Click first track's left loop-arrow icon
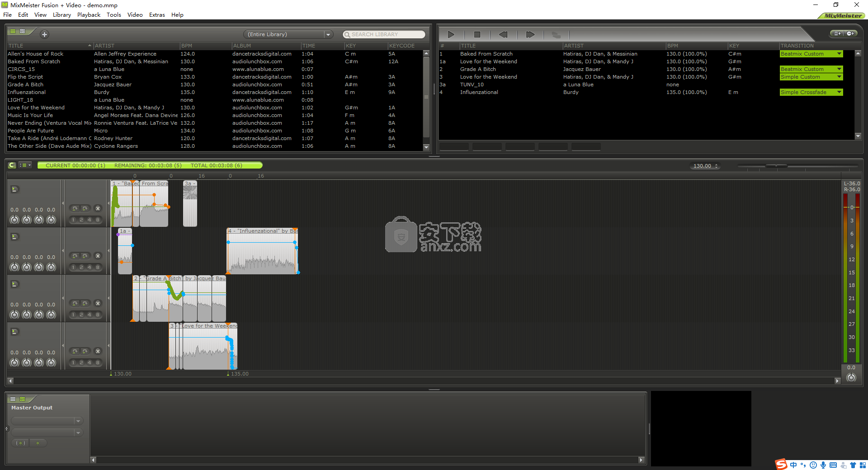Image resolution: width=868 pixels, height=470 pixels. pyautogui.click(x=75, y=208)
